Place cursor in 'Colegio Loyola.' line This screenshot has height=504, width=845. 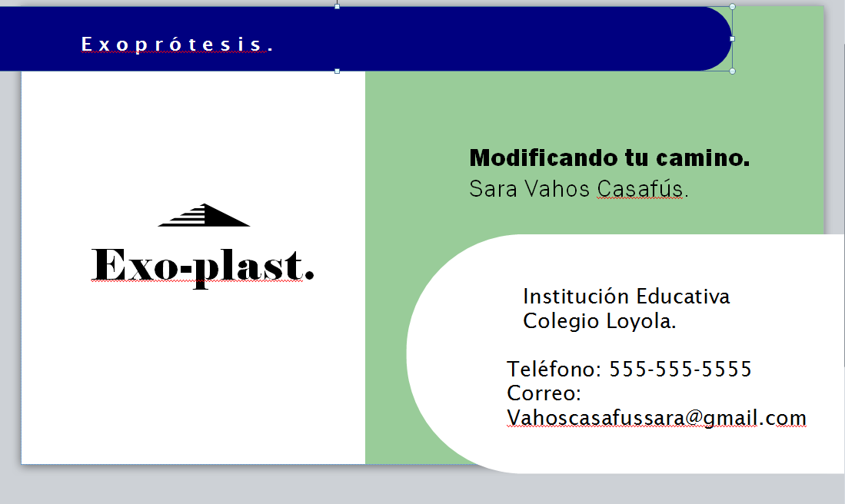[x=599, y=321]
